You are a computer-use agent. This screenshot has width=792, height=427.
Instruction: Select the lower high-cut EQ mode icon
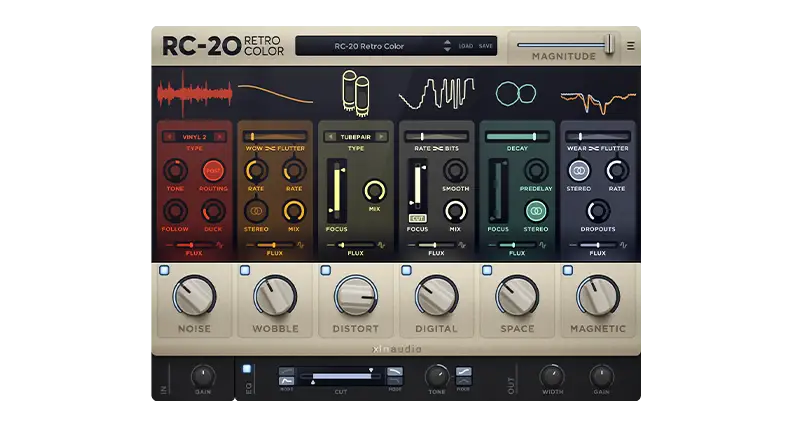(x=395, y=381)
